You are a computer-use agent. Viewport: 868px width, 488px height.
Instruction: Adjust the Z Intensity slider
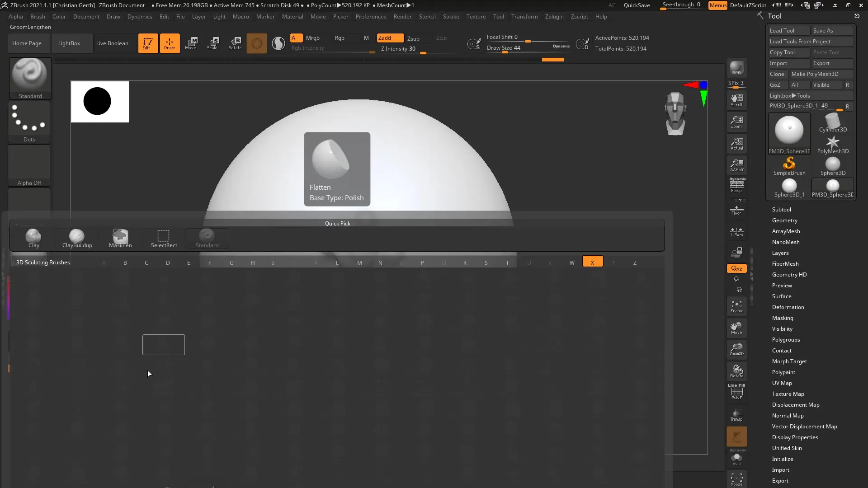click(420, 49)
